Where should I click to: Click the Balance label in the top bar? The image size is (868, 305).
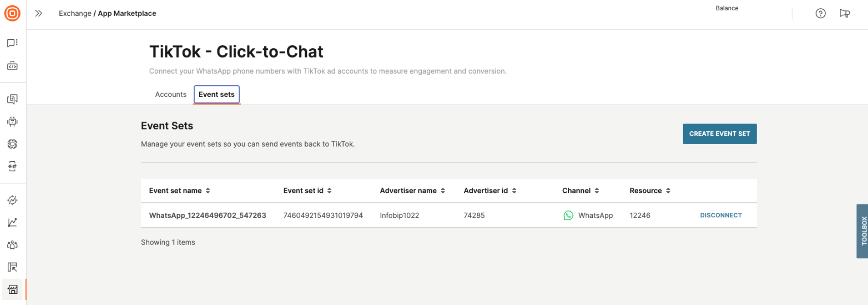(727, 8)
